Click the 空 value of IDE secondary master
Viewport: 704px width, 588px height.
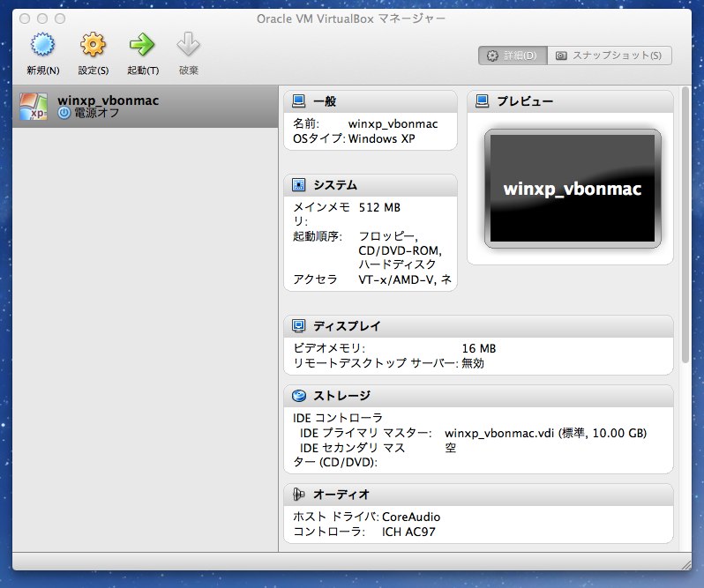click(x=450, y=448)
